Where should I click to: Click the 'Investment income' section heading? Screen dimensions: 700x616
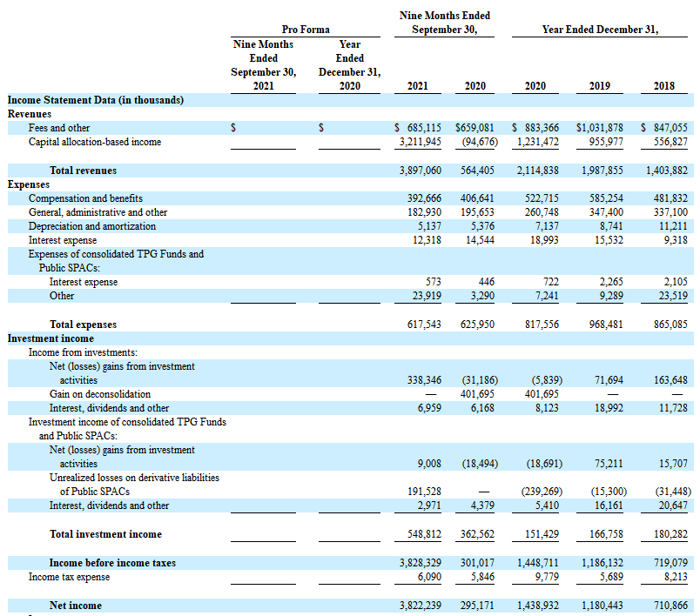tap(50, 338)
